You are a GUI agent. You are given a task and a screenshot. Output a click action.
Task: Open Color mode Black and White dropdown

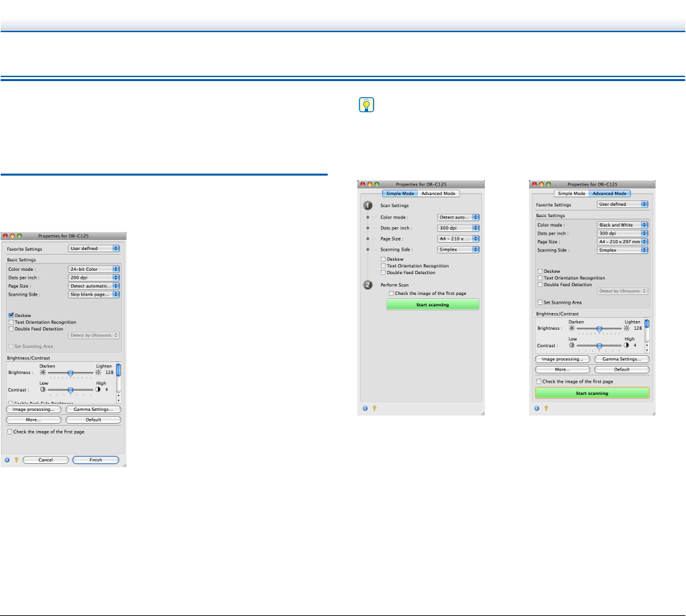[x=622, y=225]
